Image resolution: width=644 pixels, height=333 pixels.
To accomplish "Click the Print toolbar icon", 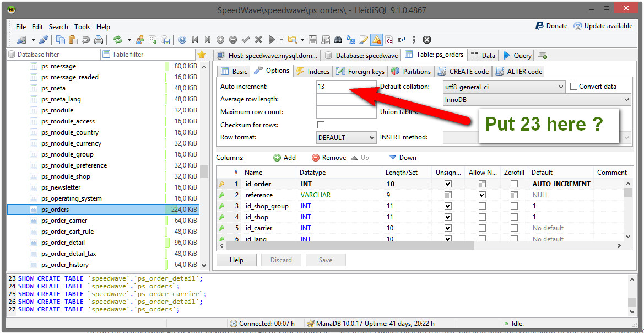I will pyautogui.click(x=99, y=40).
